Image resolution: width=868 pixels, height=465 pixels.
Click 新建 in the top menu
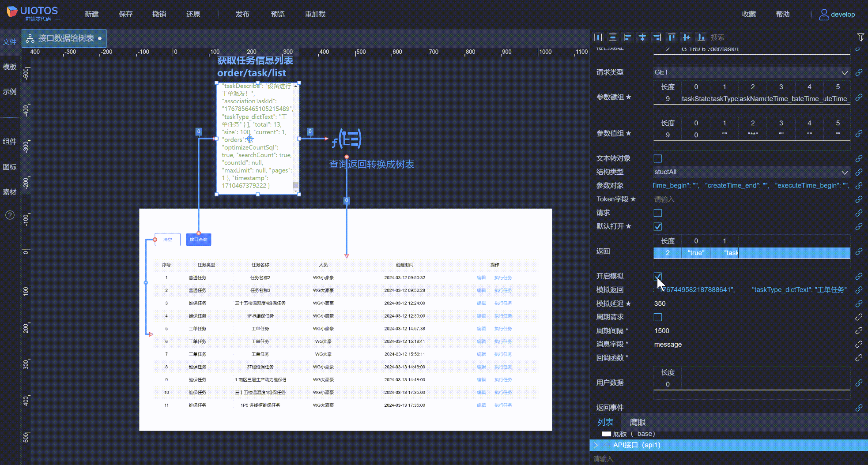(92, 14)
